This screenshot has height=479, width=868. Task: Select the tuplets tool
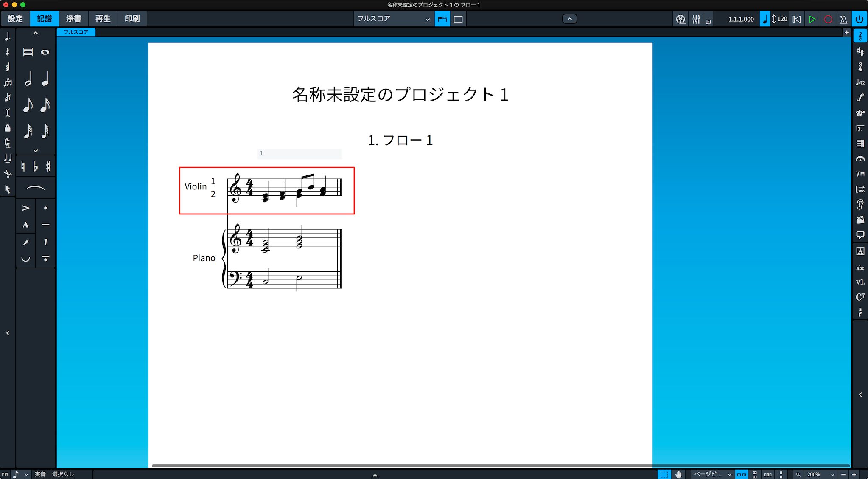pyautogui.click(x=8, y=82)
